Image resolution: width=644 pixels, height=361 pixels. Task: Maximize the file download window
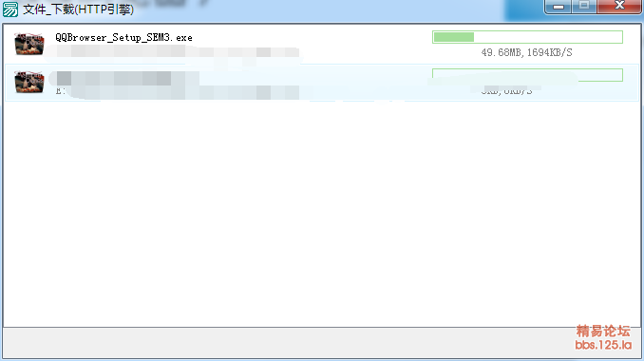pos(584,7)
